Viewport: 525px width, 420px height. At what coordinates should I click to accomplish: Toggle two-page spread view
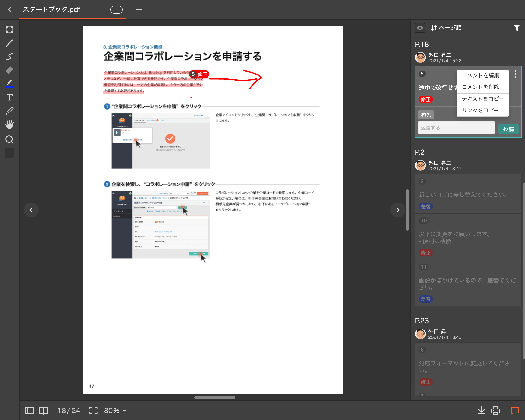point(43,411)
